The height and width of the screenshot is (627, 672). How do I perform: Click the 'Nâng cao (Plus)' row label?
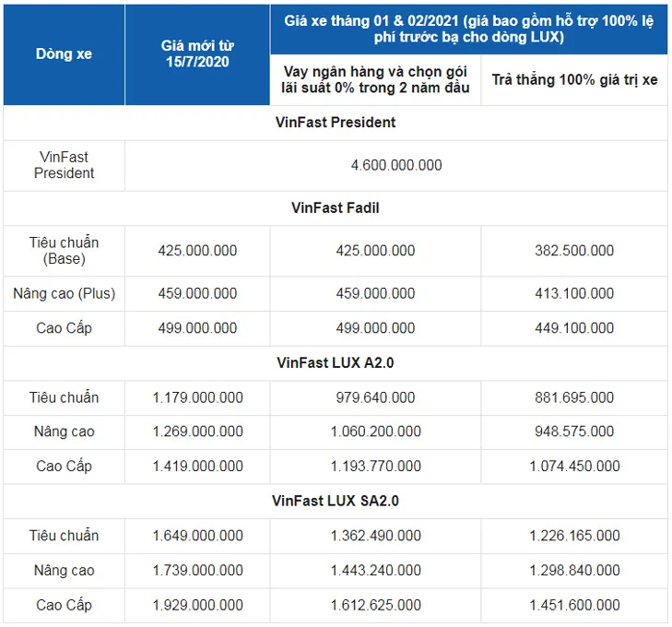pyautogui.click(x=64, y=294)
